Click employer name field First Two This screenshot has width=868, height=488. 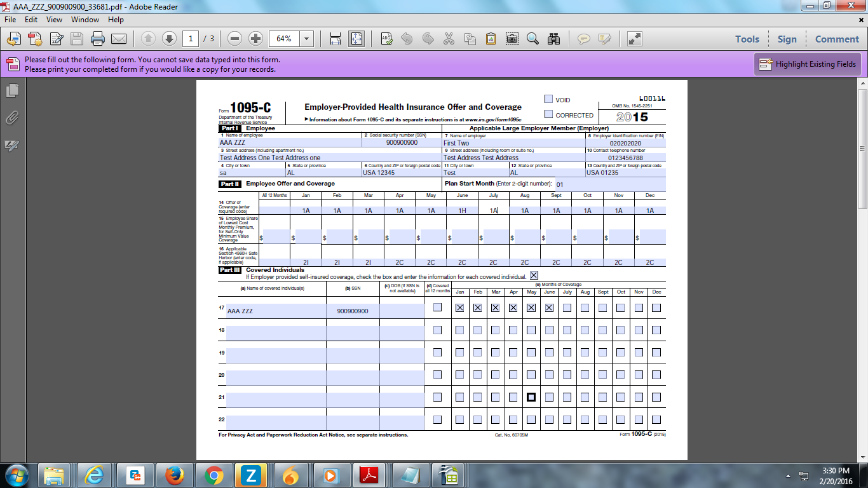(513, 143)
